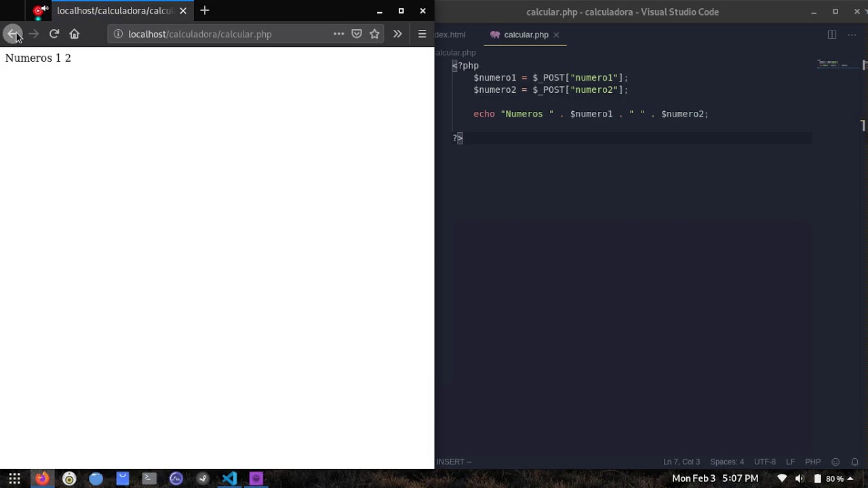Screen dimensions: 868x488
Task: Select UTF-8 encoding status item
Action: click(765, 462)
